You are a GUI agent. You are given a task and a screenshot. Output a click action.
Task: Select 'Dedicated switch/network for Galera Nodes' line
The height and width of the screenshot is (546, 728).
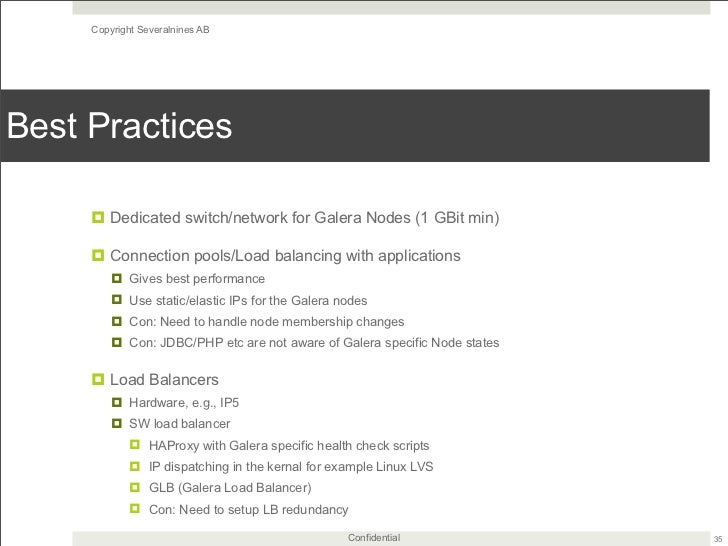tap(305, 218)
